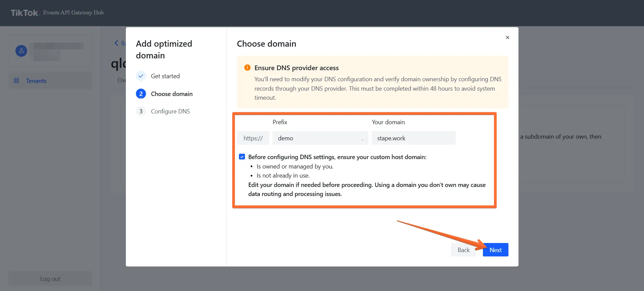Click the Log out button
The height and width of the screenshot is (291, 644).
click(50, 279)
